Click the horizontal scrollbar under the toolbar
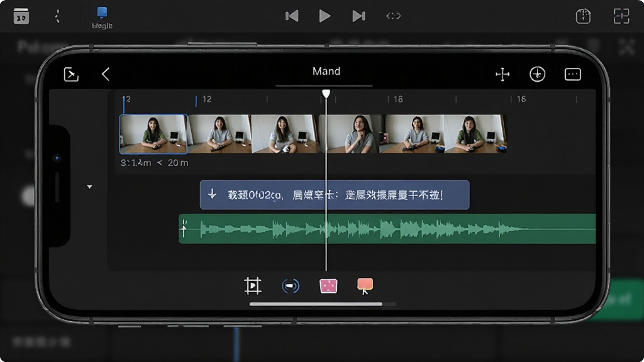 pyautogui.click(x=323, y=304)
